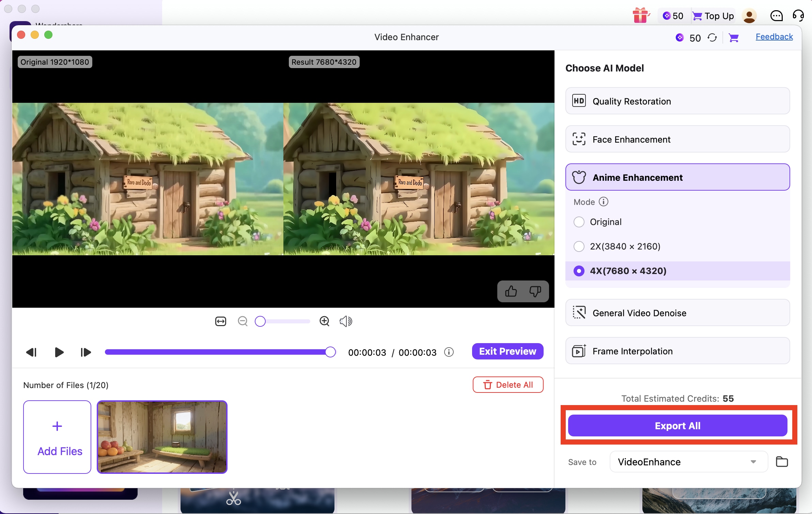This screenshot has height=514, width=812.
Task: Open the Mode info tooltip
Action: pos(604,202)
